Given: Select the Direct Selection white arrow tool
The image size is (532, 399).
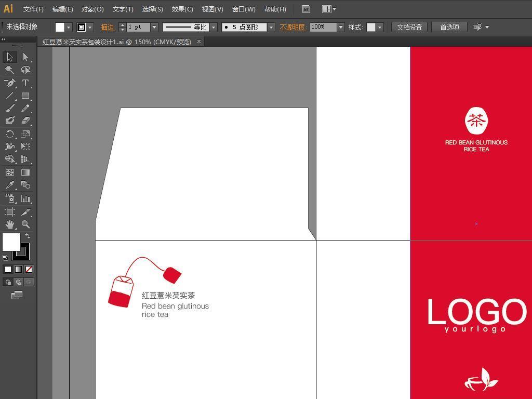Looking at the screenshot, I should click(25, 57).
